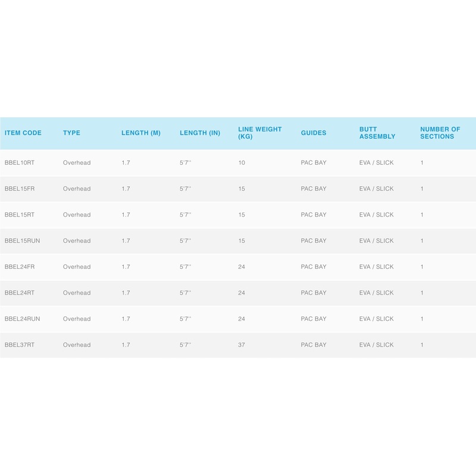Select the BUTT ASSEMBLY column header

(x=377, y=133)
